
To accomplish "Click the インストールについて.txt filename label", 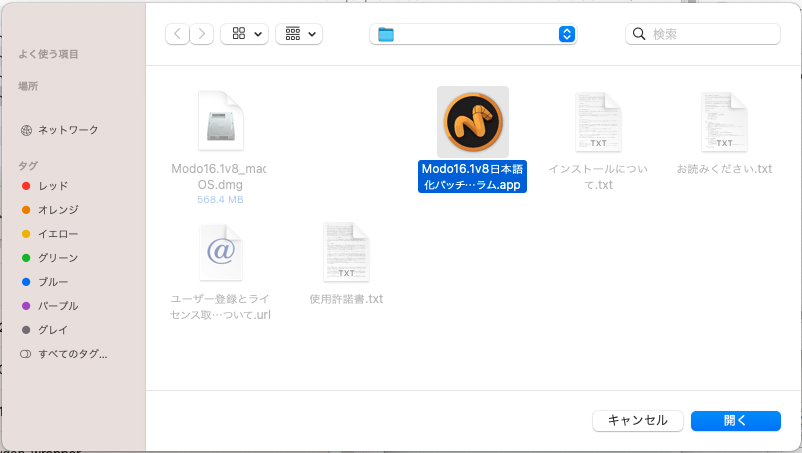I will pos(598,176).
